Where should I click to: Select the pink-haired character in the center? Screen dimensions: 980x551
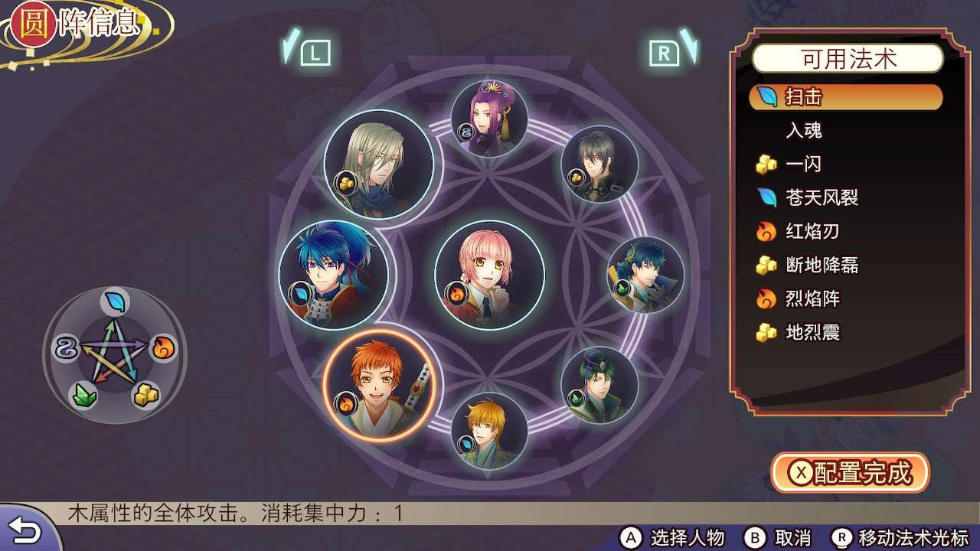489,275
